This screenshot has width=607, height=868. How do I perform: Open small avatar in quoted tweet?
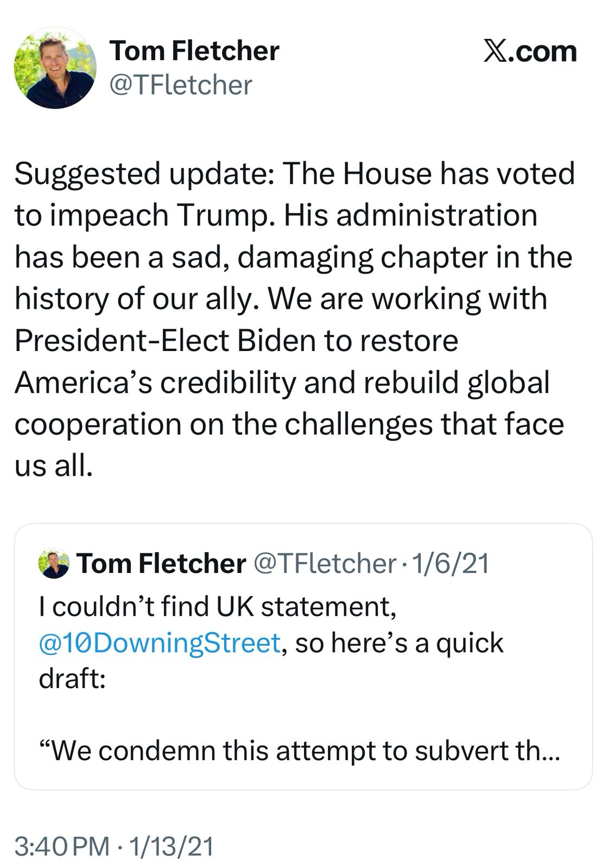point(54,564)
